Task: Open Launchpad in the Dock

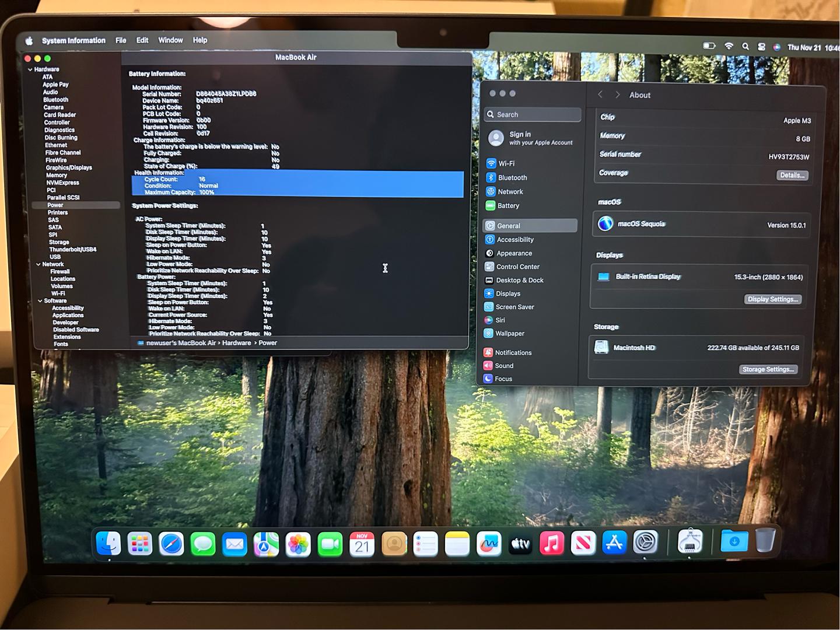Action: (140, 544)
